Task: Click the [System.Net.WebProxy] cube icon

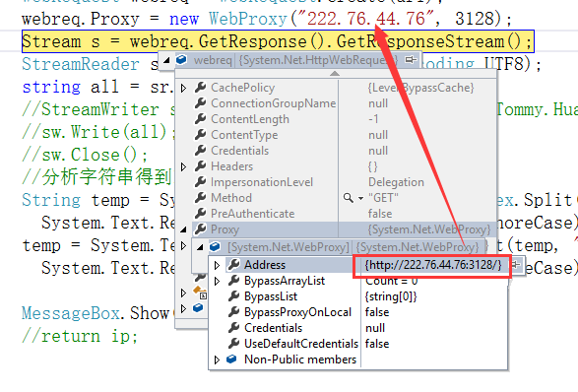Action: coord(215,246)
